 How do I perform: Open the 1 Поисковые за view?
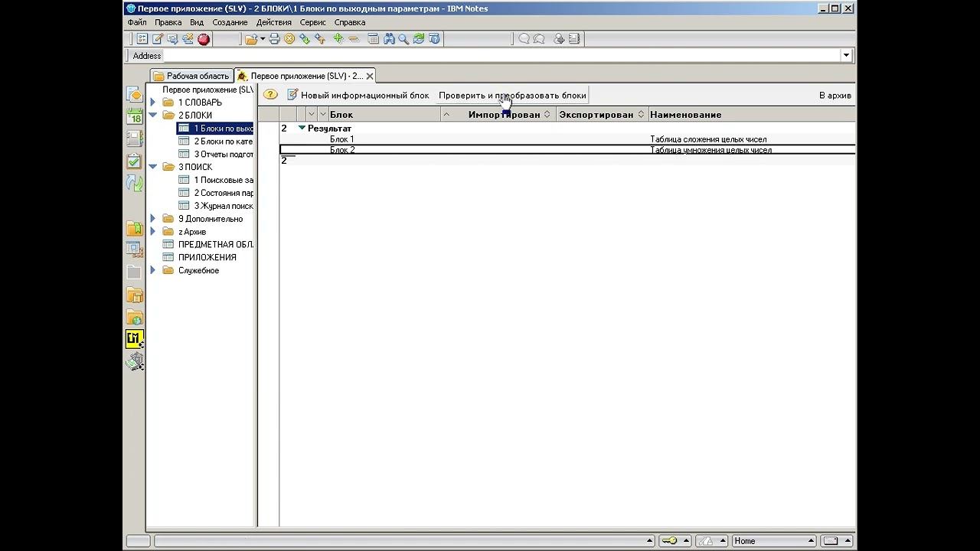(x=215, y=180)
